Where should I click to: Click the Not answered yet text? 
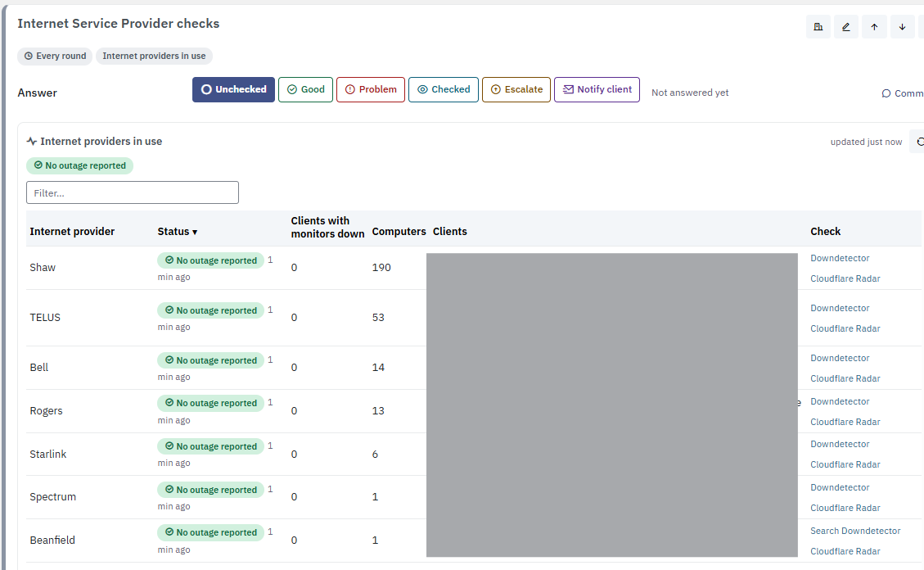[x=690, y=93]
